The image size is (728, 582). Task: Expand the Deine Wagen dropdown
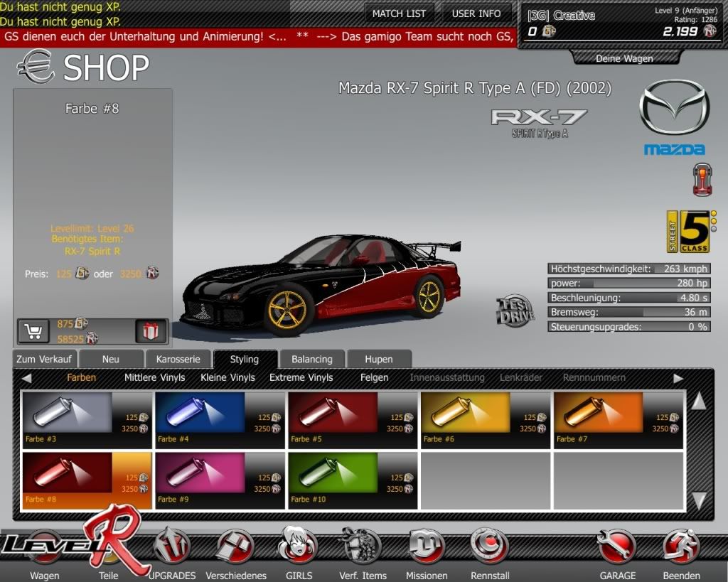pyautogui.click(x=624, y=58)
